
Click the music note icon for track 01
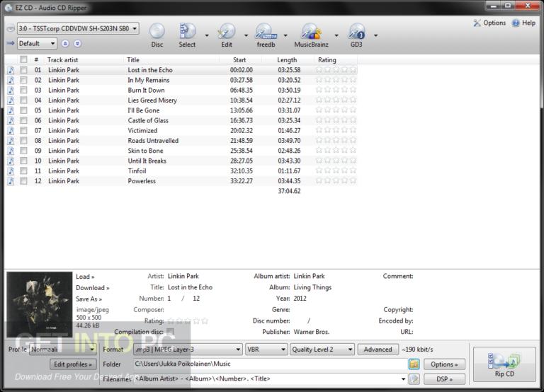point(11,70)
